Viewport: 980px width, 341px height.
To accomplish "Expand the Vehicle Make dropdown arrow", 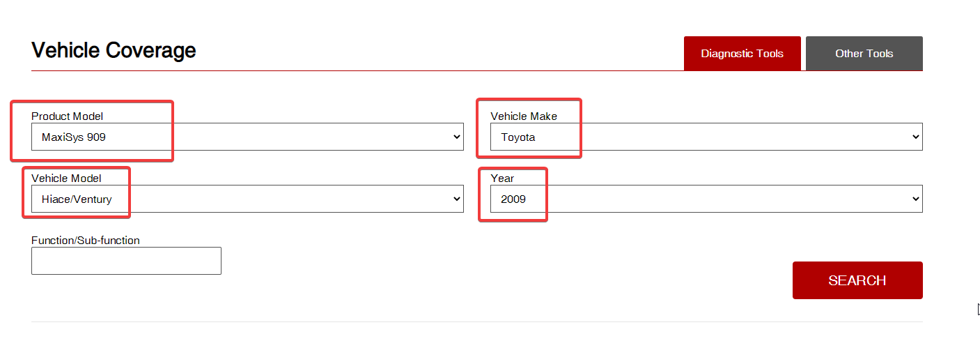I will [916, 137].
